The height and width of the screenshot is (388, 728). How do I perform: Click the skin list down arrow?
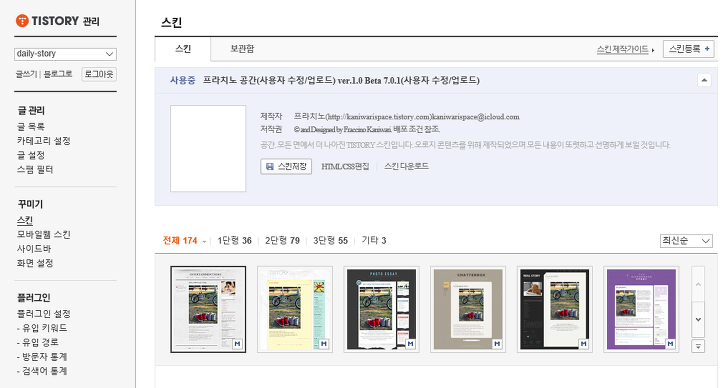coord(698,319)
